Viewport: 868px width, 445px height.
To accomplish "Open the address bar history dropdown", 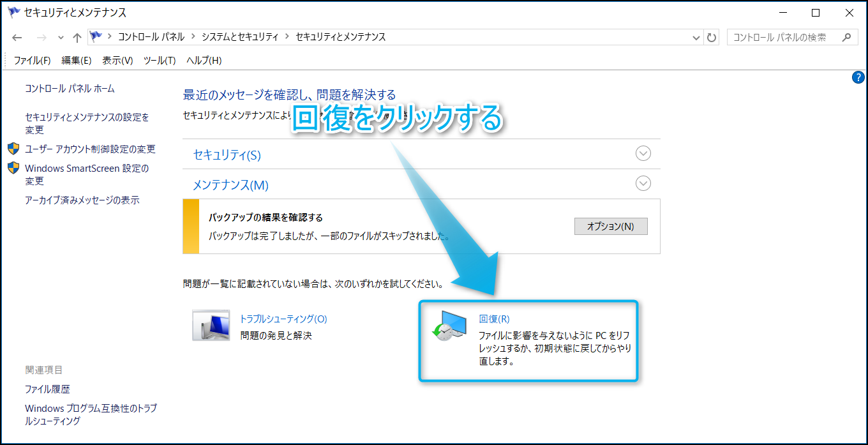I will pyautogui.click(x=696, y=38).
